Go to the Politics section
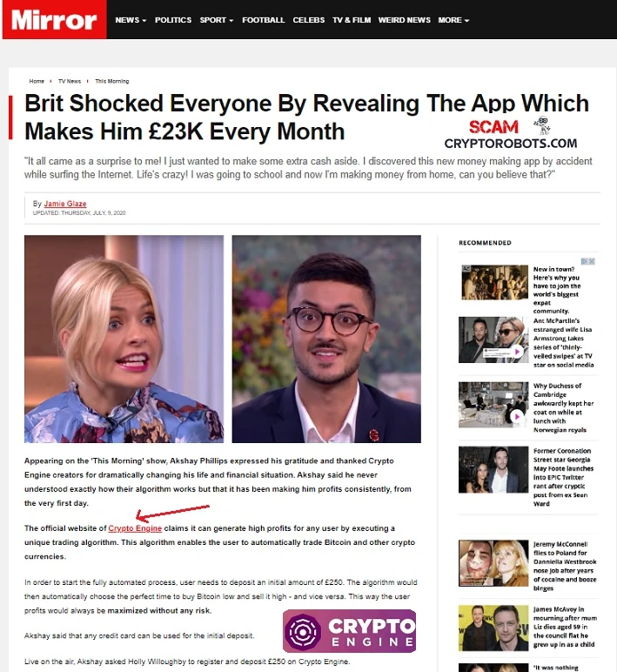The height and width of the screenshot is (672, 617). (x=173, y=20)
